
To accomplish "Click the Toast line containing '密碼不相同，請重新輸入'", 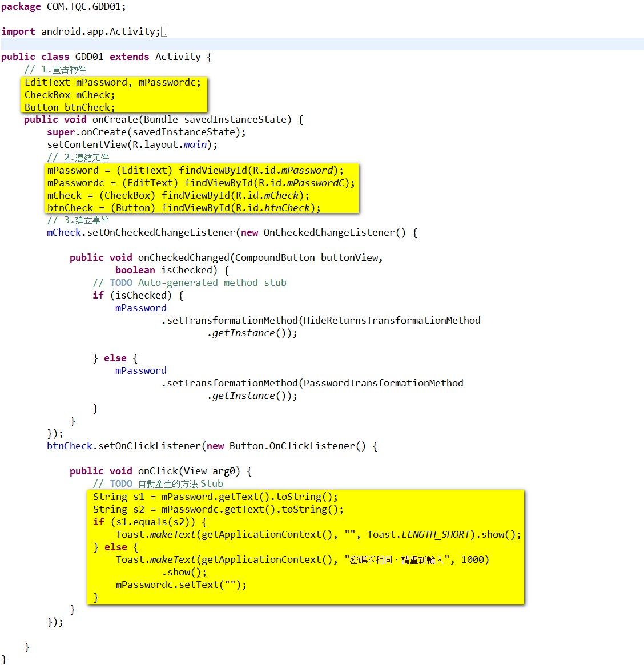I will click(303, 560).
